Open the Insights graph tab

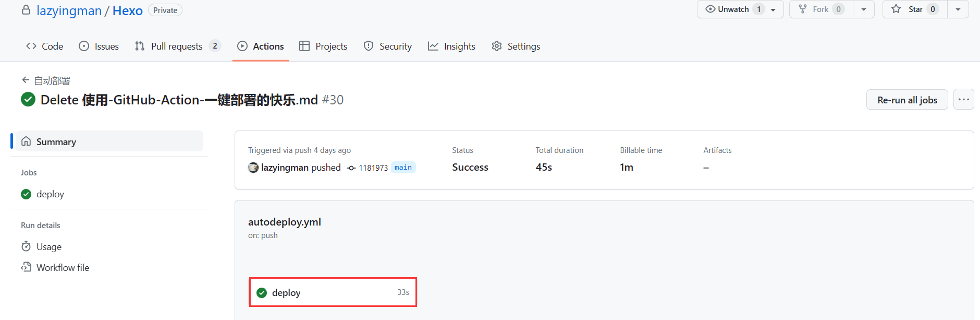pos(452,46)
